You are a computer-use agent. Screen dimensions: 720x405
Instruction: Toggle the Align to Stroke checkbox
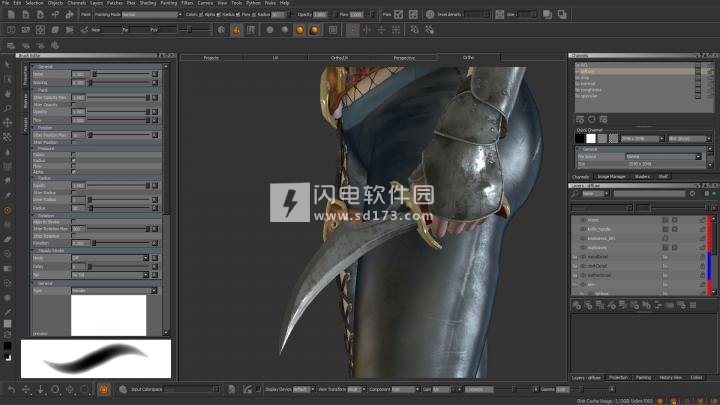coord(73,221)
